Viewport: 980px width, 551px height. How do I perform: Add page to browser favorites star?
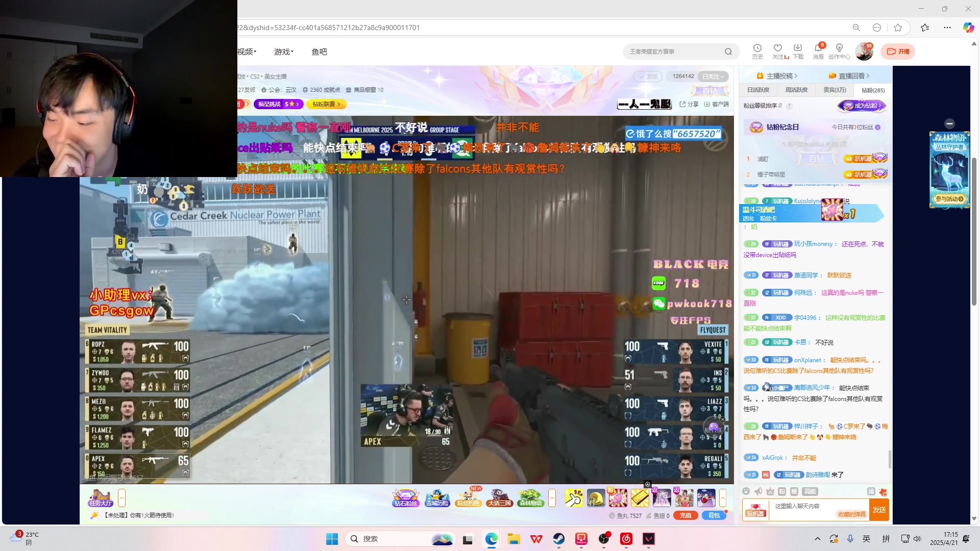(898, 28)
